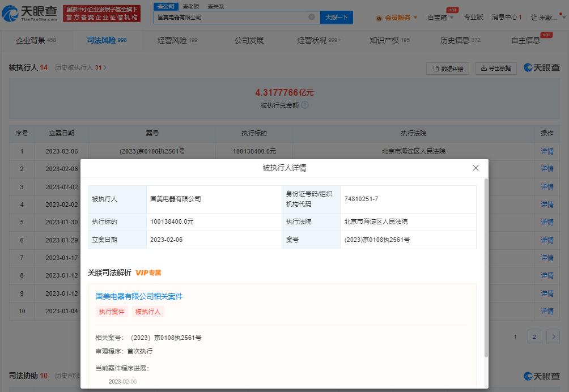This screenshot has width=569, height=392.
Task: Click the 导出数据 button
Action: 496,68
